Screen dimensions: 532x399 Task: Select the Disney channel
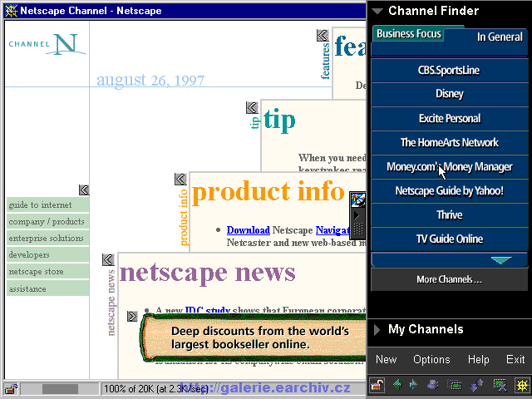click(x=449, y=94)
